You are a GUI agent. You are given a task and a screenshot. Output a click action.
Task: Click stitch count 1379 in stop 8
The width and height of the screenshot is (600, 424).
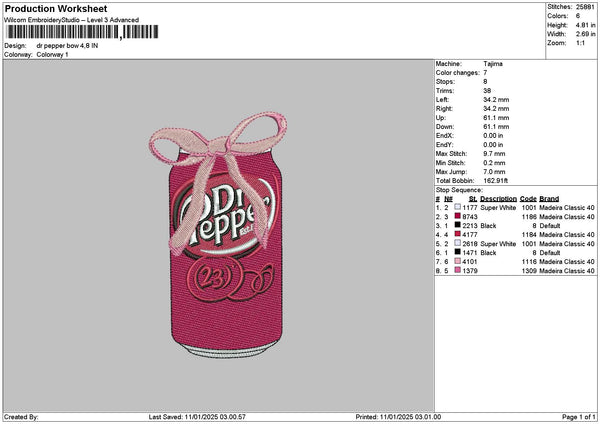pos(470,271)
